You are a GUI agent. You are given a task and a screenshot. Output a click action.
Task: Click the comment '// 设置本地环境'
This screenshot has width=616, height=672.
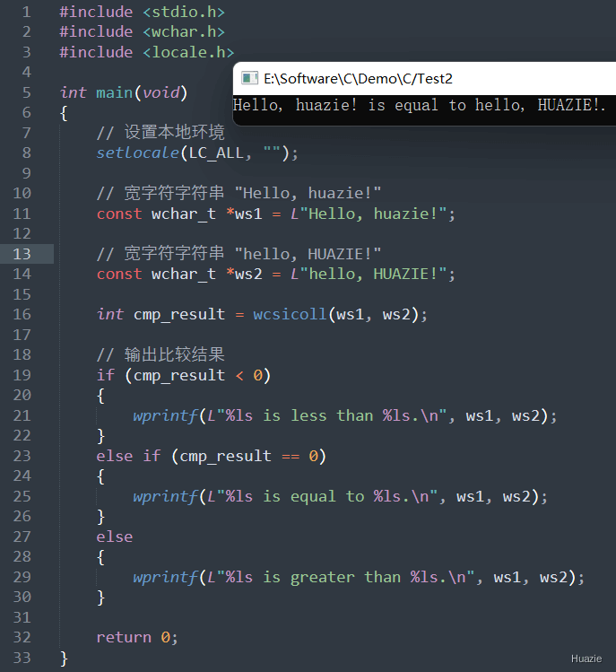pyautogui.click(x=161, y=133)
